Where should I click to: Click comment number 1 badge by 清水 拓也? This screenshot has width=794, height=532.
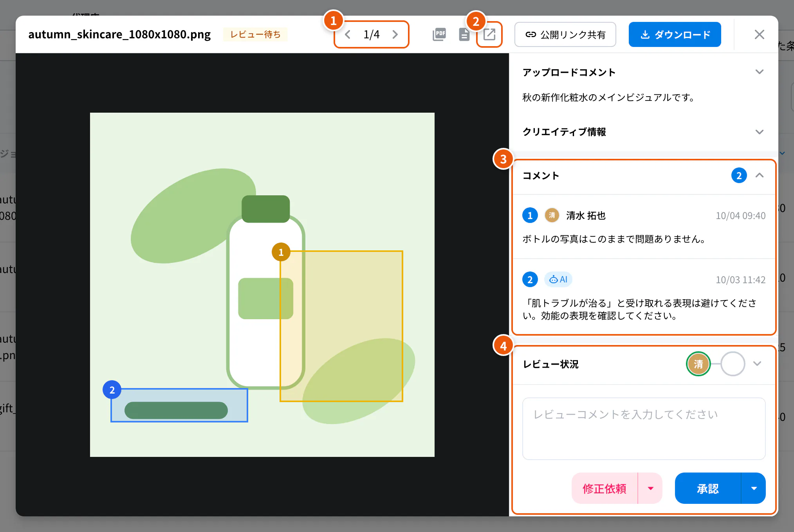(x=530, y=216)
